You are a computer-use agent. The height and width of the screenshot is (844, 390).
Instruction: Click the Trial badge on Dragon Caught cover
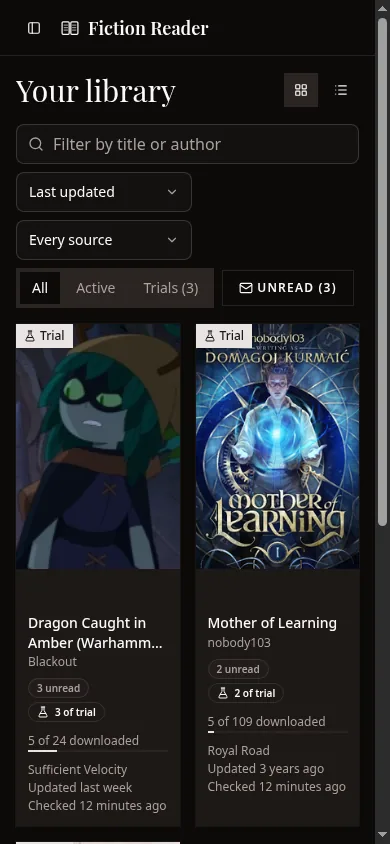(x=45, y=336)
